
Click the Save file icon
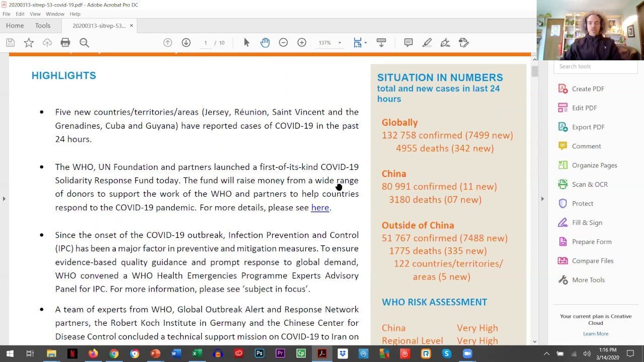click(10, 43)
